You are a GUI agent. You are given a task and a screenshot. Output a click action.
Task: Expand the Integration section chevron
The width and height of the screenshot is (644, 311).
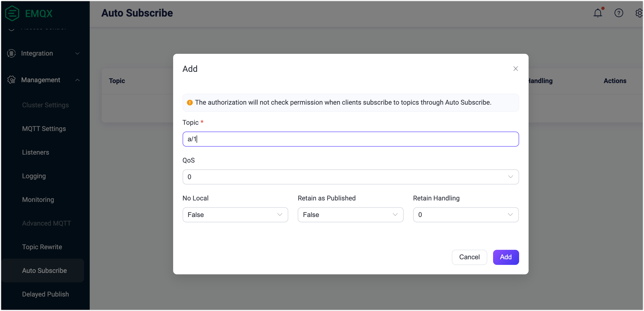[x=78, y=54]
